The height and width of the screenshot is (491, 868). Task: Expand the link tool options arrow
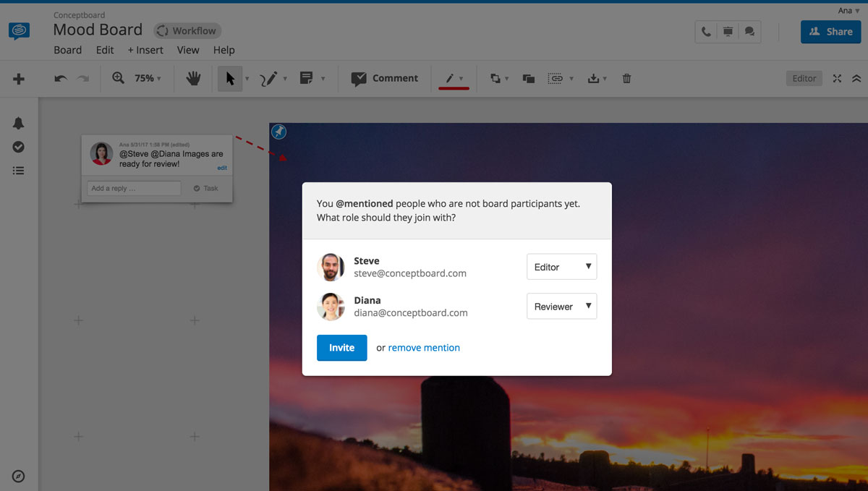[x=571, y=79]
